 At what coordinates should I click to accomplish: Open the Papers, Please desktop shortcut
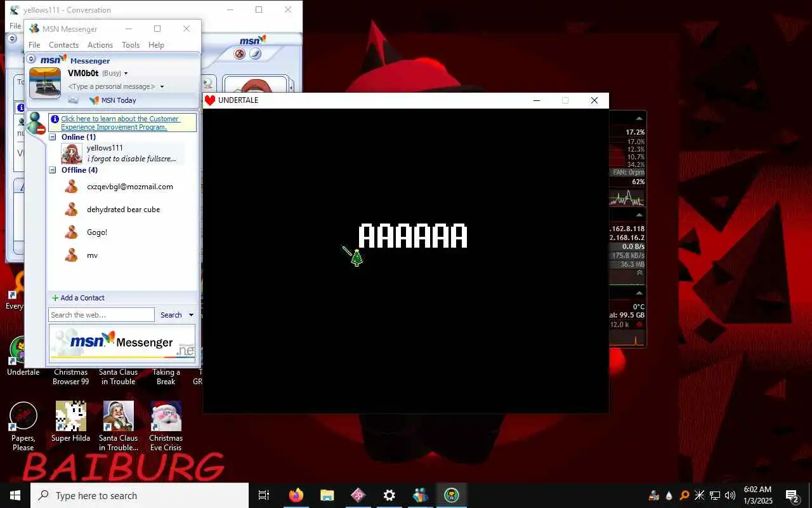coord(23,426)
